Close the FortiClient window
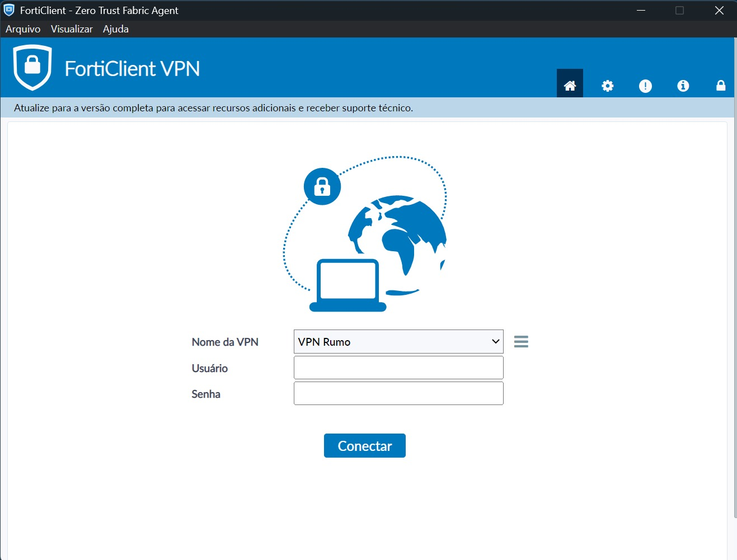737x560 pixels. click(720, 10)
